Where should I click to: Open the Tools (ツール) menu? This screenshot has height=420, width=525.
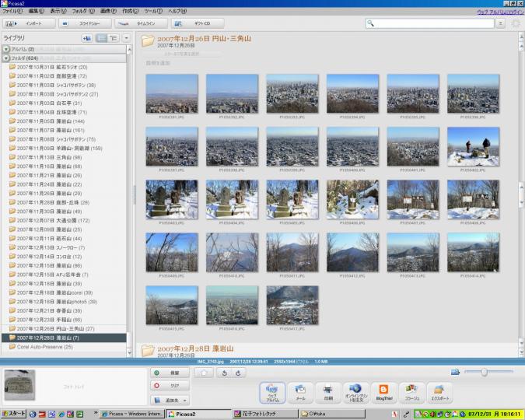[x=152, y=12]
